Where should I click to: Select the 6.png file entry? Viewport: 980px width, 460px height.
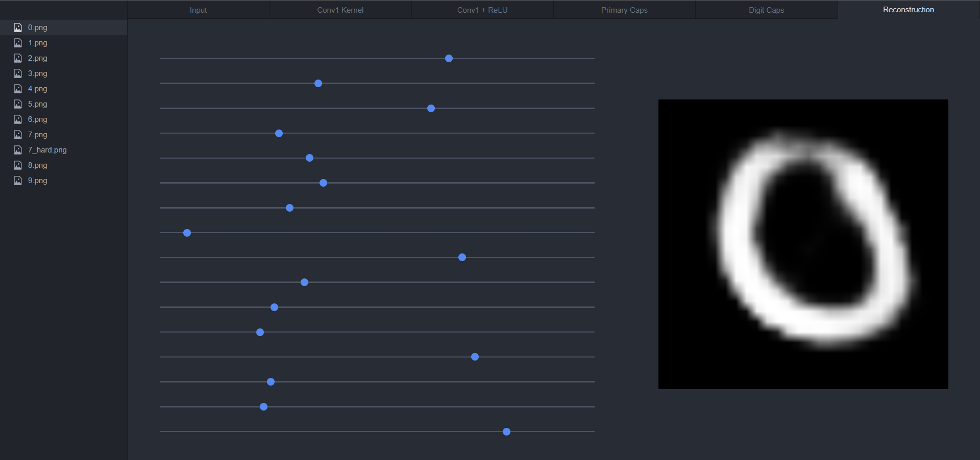tap(37, 119)
